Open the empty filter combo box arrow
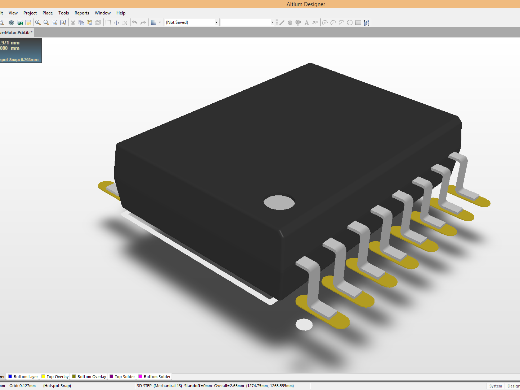Screen dimensions: 520x390 pyautogui.click(x=272, y=22)
